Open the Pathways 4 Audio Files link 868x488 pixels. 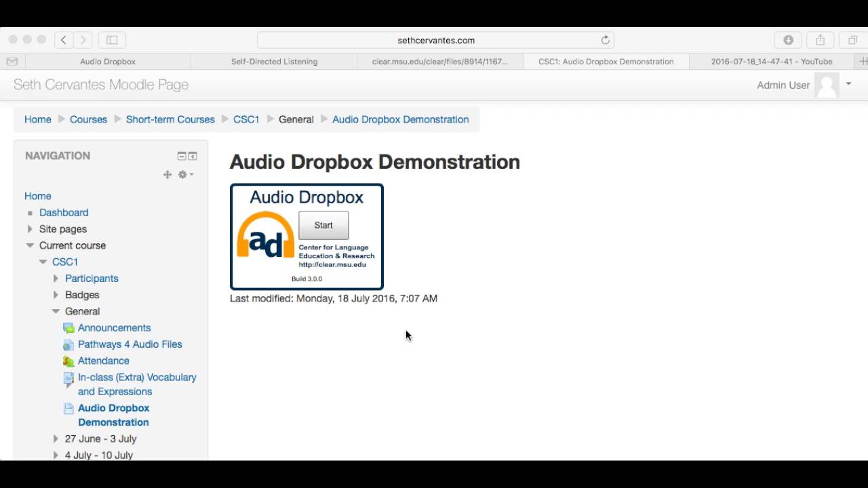[x=130, y=344]
